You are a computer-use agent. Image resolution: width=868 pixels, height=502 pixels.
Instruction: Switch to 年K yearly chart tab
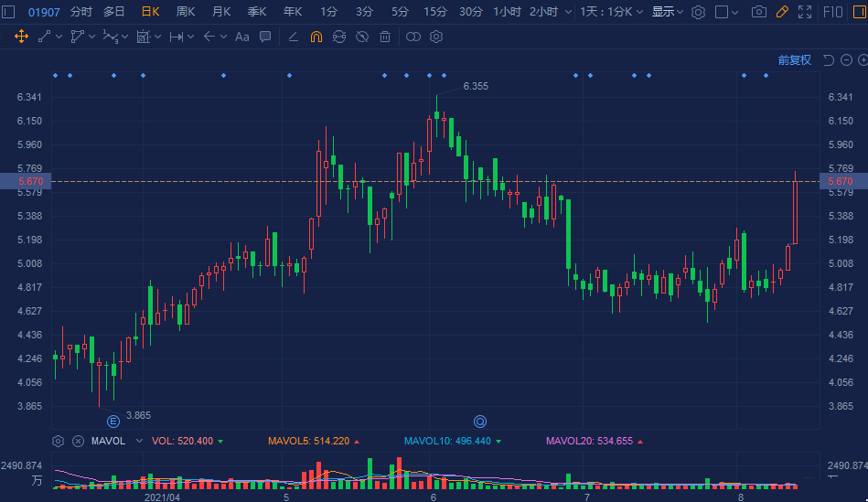[293, 12]
